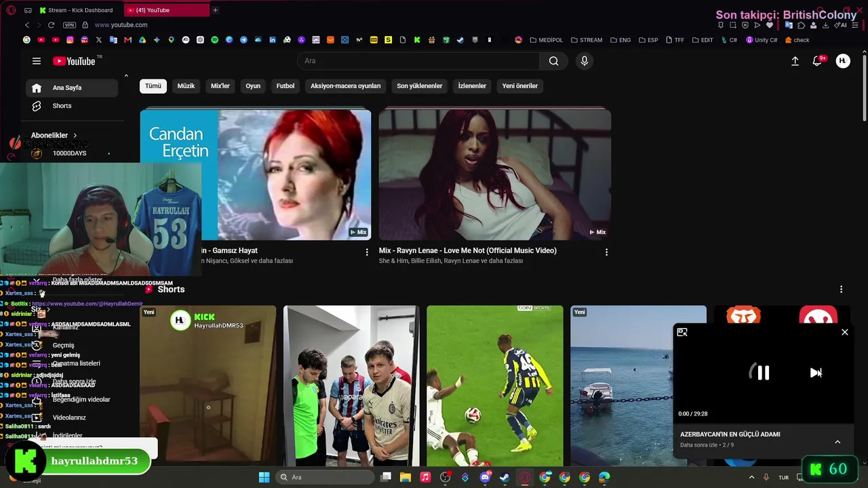Open the LinkedIn bookmark icon
This screenshot has width=868, height=488.
tap(273, 40)
